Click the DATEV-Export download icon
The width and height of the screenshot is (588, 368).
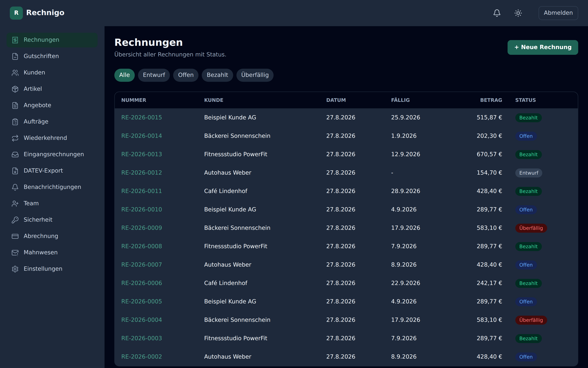(15, 171)
